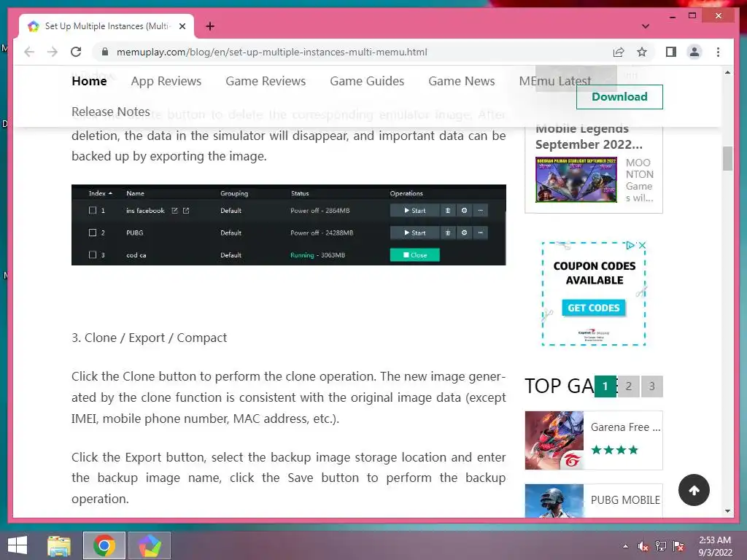The width and height of the screenshot is (747, 560).
Task: Bookmark this page with the star icon
Action: tap(642, 52)
